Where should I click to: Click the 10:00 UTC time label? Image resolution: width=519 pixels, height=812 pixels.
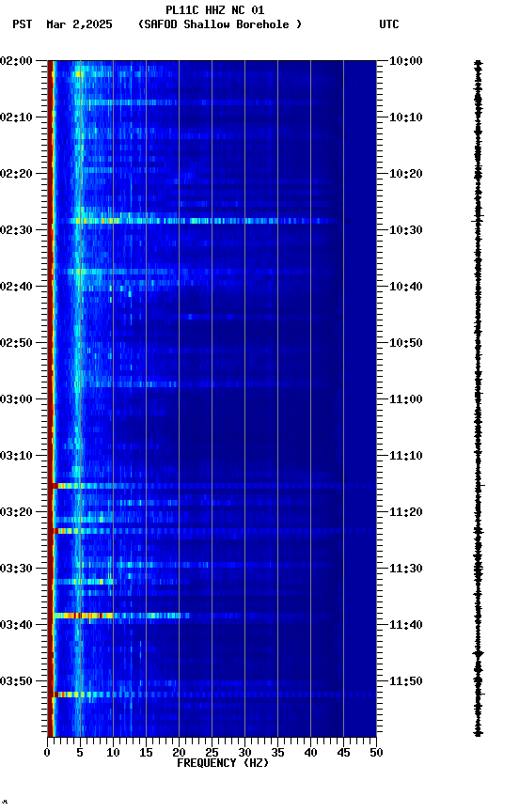[x=405, y=61]
